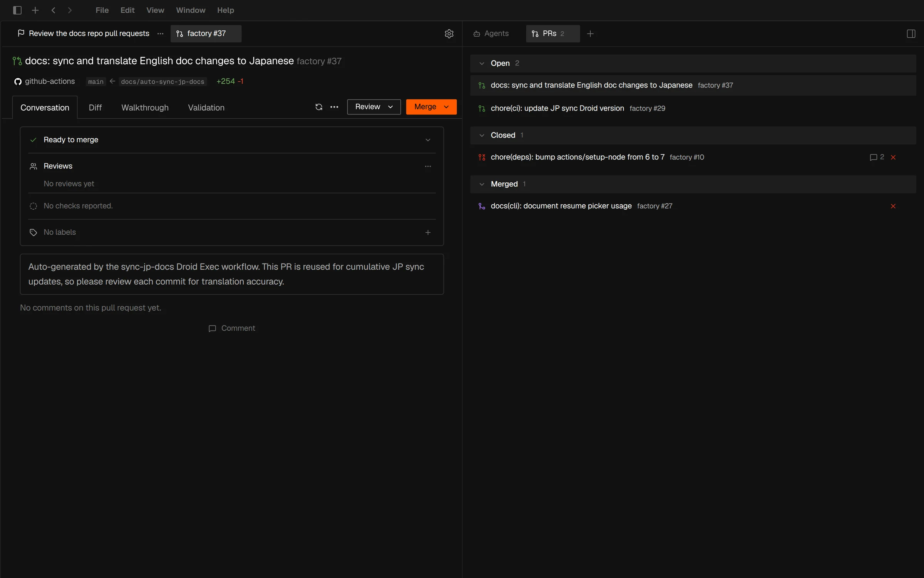The image size is (924, 578).
Task: Click the Comment button
Action: click(x=232, y=328)
